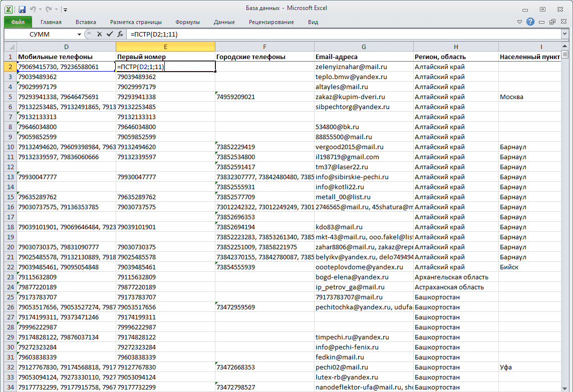Cancel formula entry with the X icon
This screenshot has height=392, width=573.
coord(99,34)
